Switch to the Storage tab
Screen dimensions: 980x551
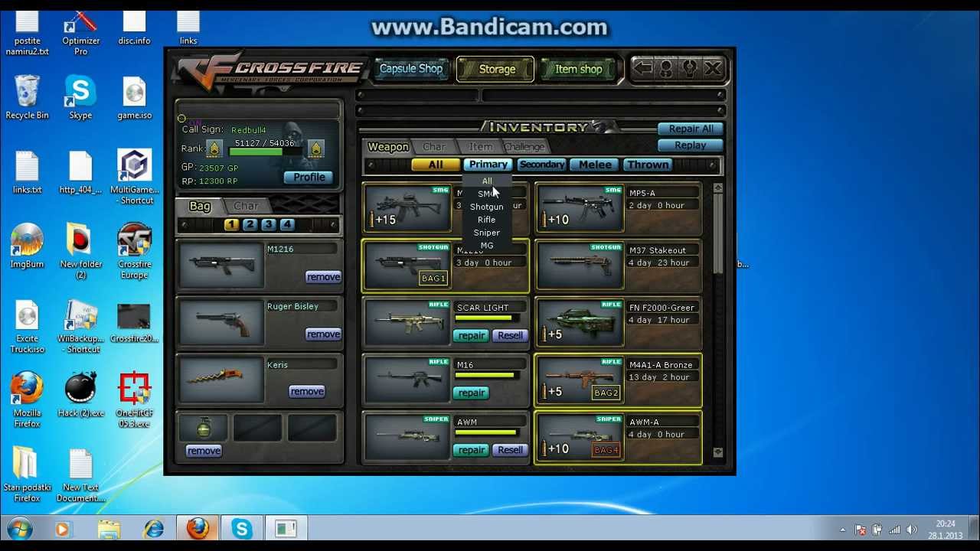pos(497,70)
